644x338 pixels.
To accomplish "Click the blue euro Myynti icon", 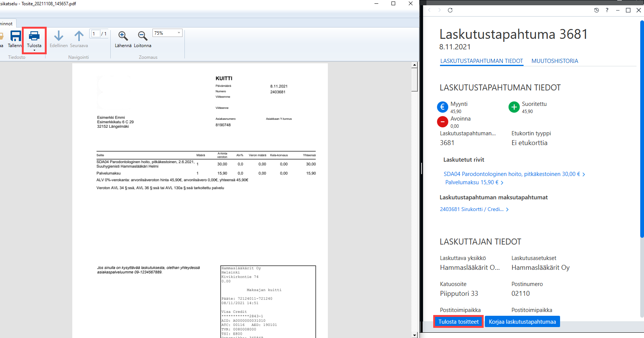I will click(443, 107).
